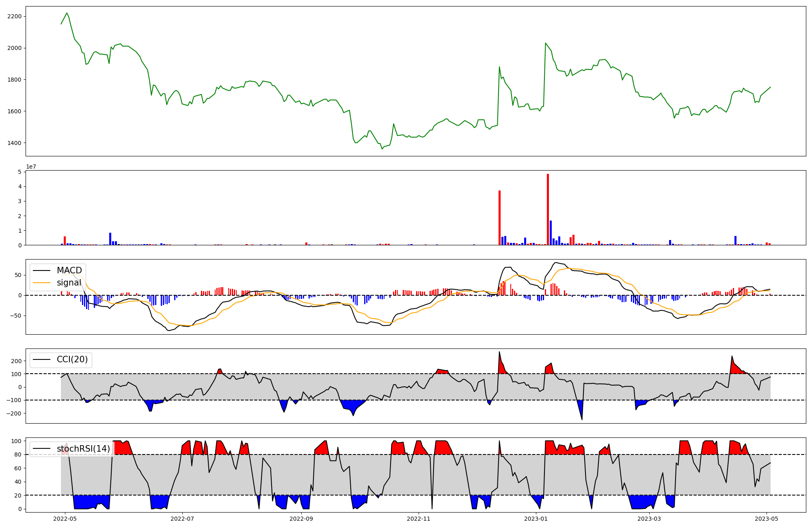
Task: Click the 1e7 exponent label above volume axis
Action: click(x=32, y=167)
